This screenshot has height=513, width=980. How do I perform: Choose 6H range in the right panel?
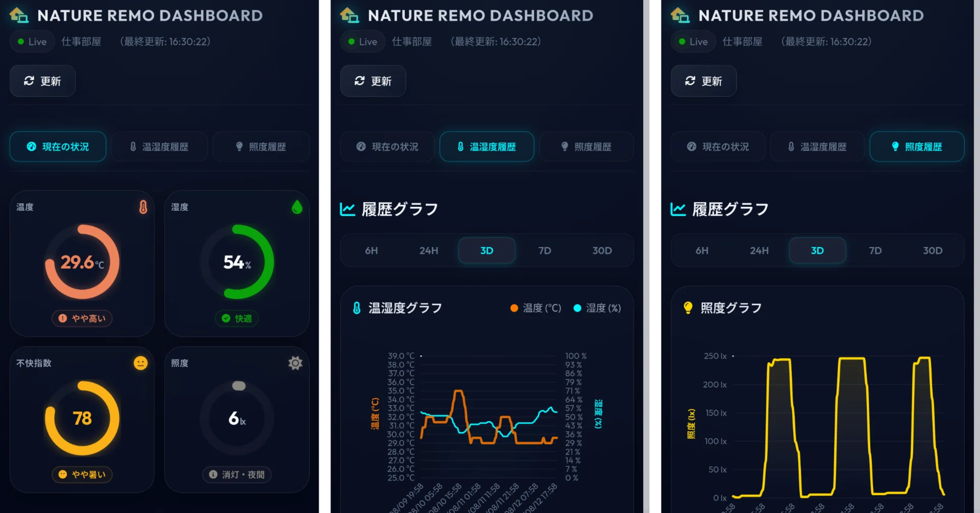point(702,251)
